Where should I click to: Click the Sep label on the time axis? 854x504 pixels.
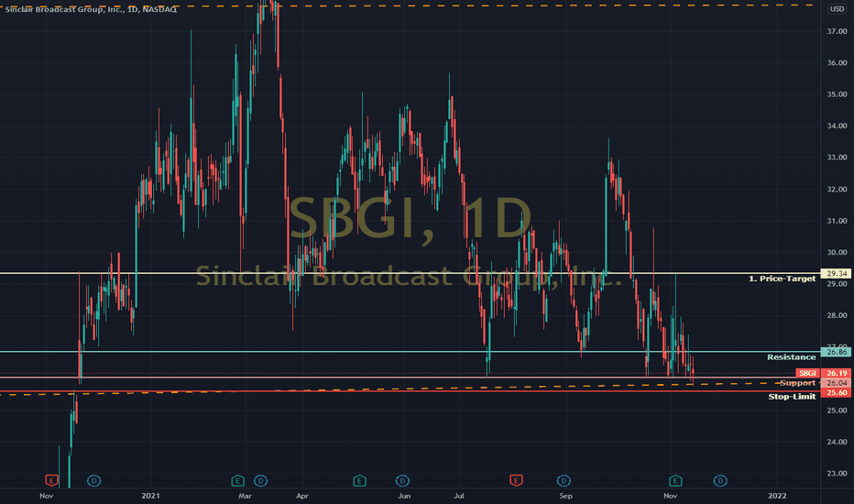coord(566,496)
